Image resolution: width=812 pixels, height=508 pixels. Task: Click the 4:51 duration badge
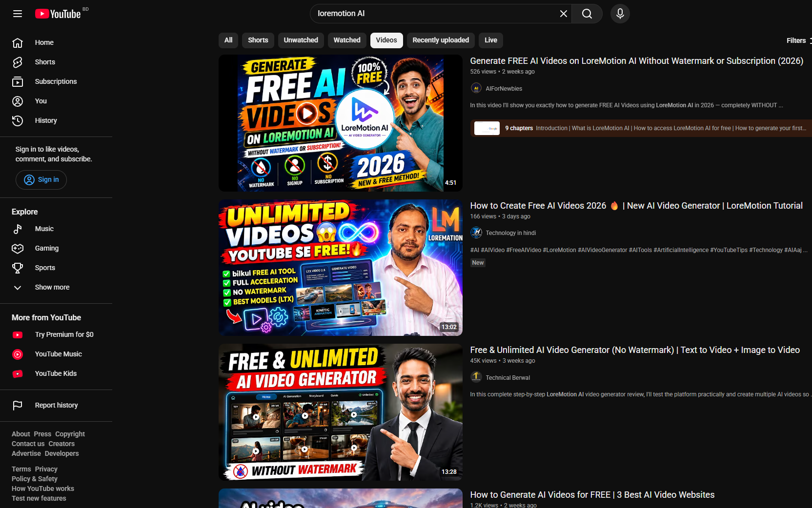click(x=450, y=183)
